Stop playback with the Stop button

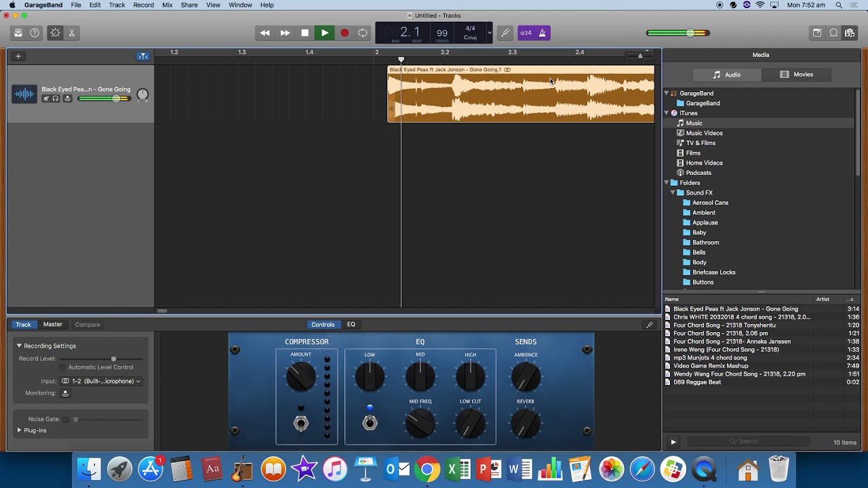pyautogui.click(x=304, y=33)
